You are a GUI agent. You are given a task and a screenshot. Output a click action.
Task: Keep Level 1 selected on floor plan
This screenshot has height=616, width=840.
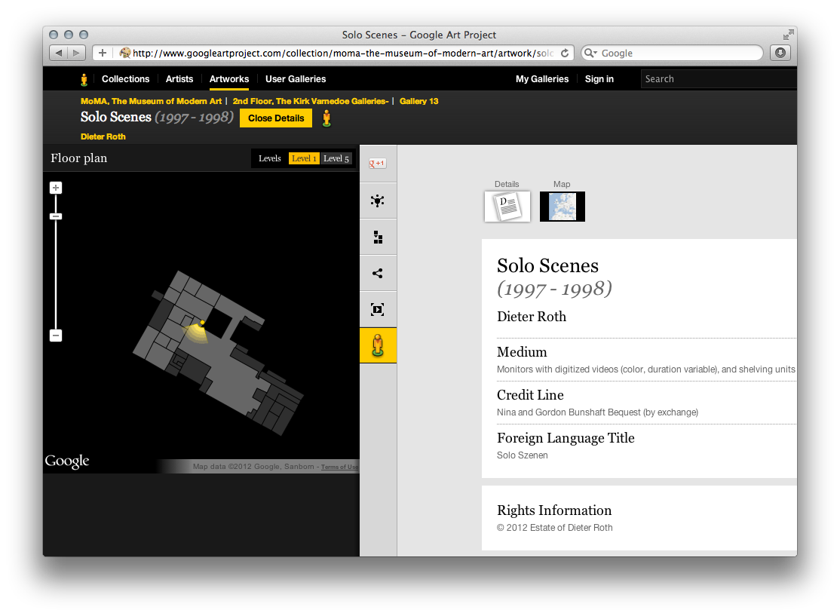pos(304,158)
